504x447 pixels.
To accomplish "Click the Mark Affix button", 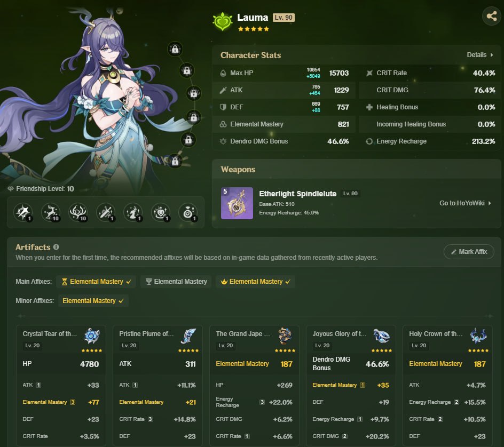I will tap(469, 252).
